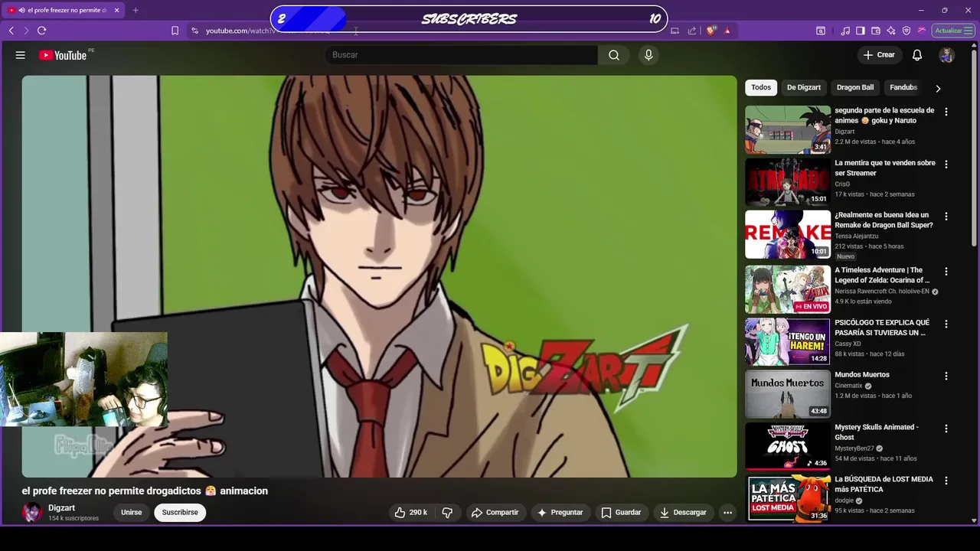Share this page from the toolbar
Screen dimensions: 980x551
692,31
